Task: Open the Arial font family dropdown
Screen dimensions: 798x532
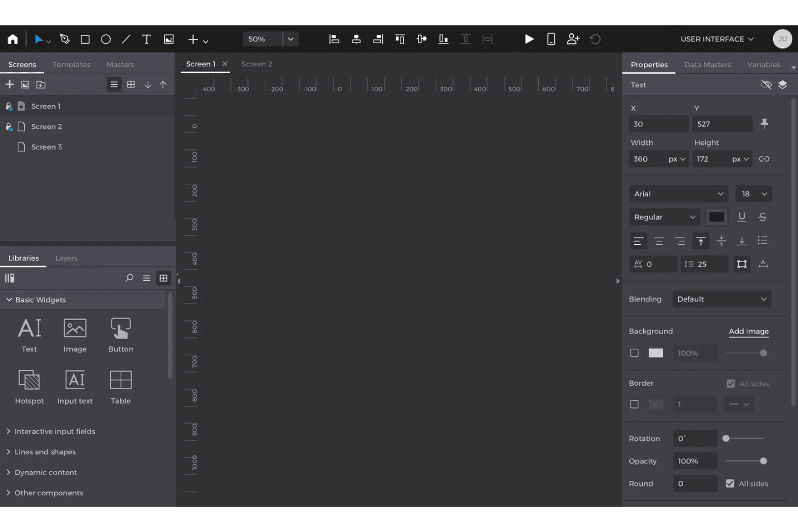Action: (679, 194)
